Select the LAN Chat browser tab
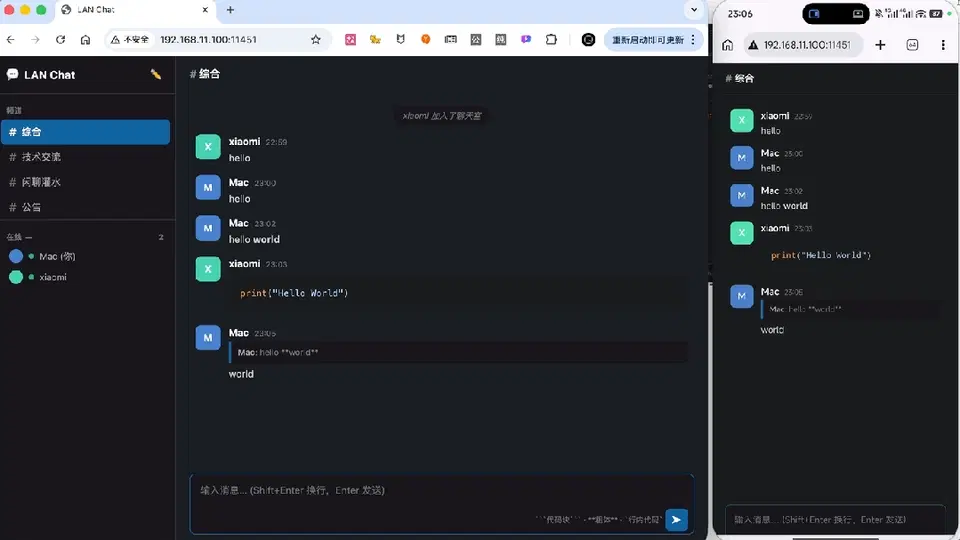The height and width of the screenshot is (540, 960). pos(134,10)
